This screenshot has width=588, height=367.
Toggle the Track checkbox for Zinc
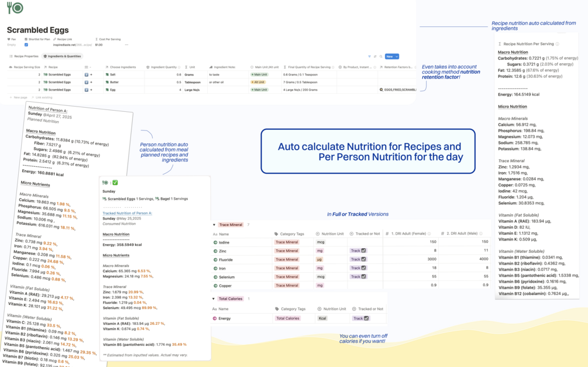pos(364,251)
